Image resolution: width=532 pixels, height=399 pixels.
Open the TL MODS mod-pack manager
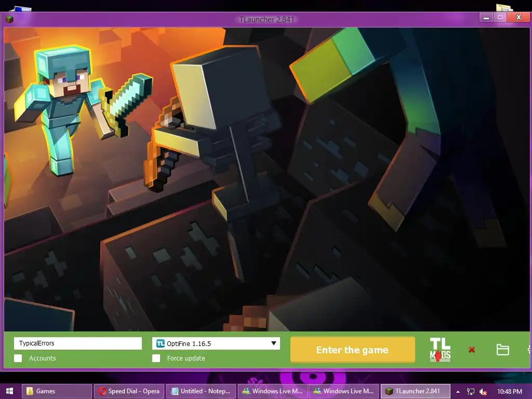440,350
